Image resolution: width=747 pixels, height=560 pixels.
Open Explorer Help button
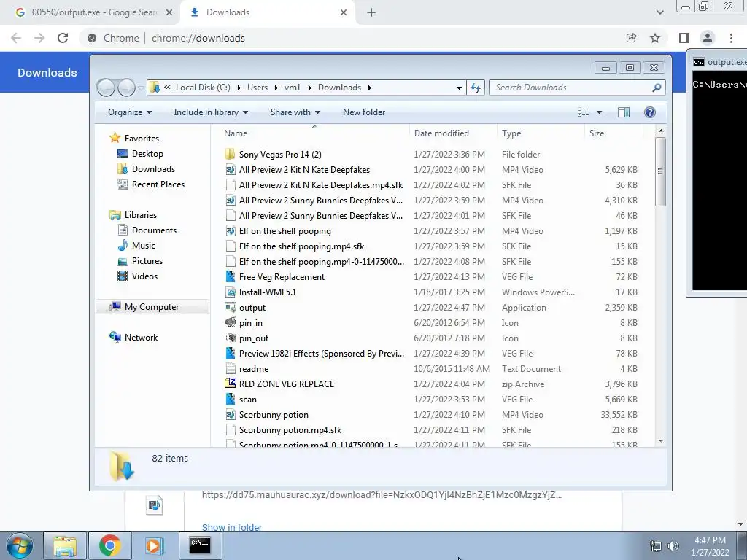click(649, 112)
